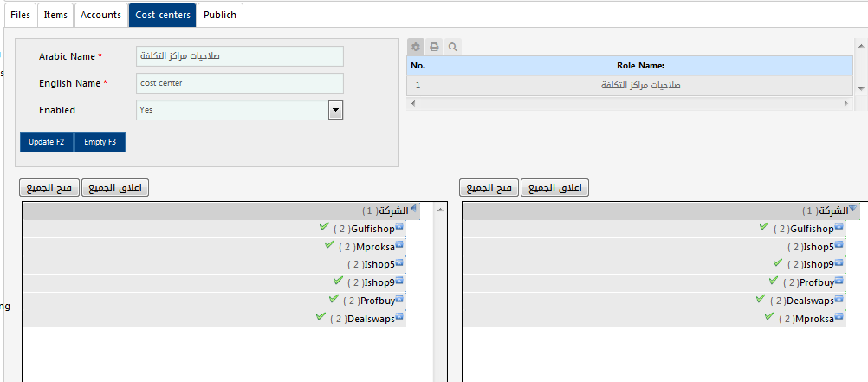Switch to the Items tab
Screen dimensions: 868x382
[x=55, y=15]
